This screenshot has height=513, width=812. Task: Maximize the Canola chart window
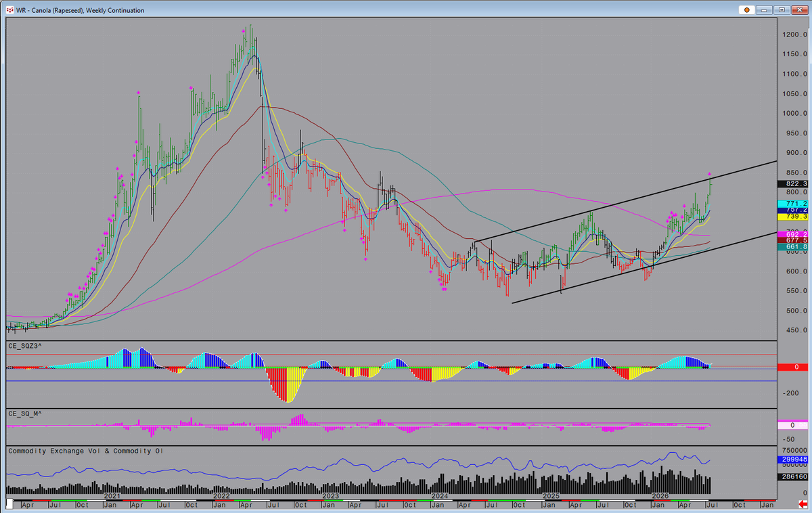coord(782,9)
